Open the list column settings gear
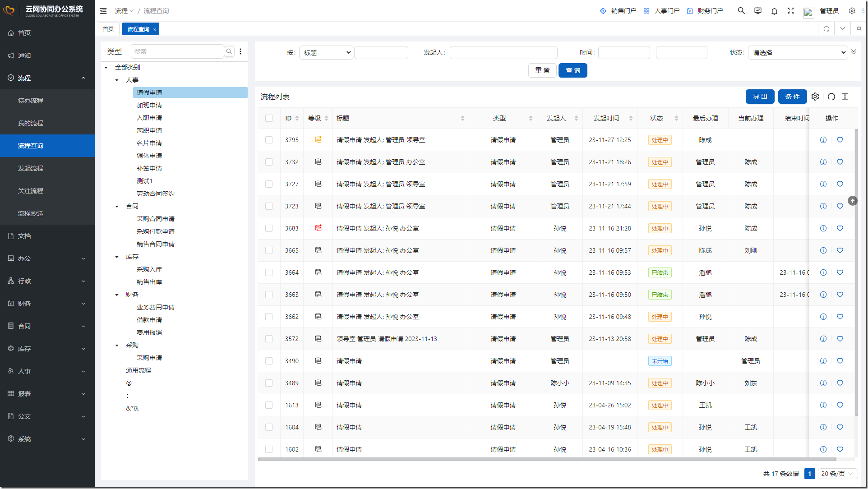Screen dimensions: 868x489 coord(815,97)
